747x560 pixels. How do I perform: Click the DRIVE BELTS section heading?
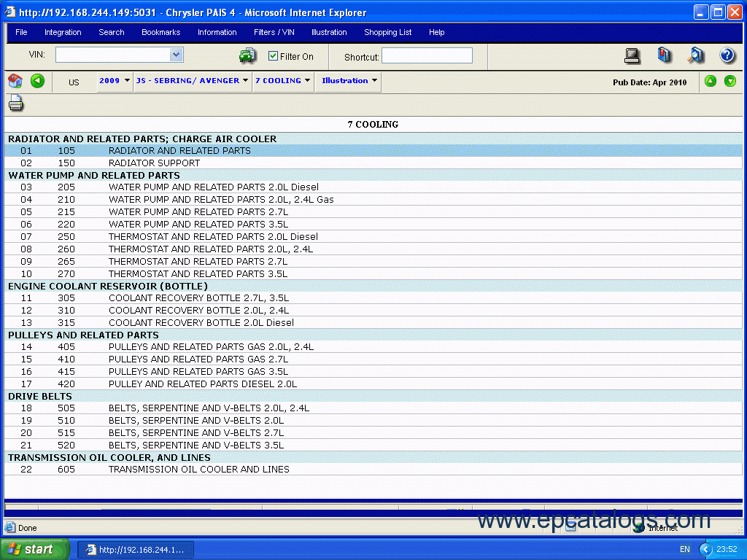point(40,396)
